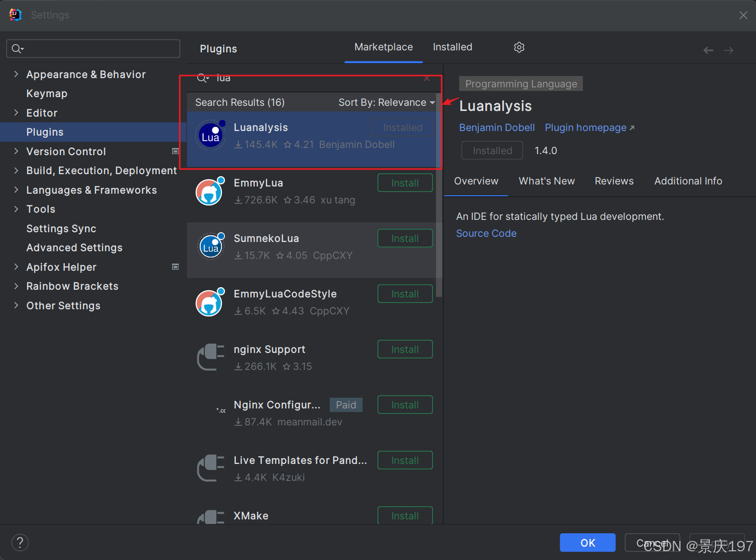This screenshot has height=560, width=756.
Task: Click the magnifier icon in settings search
Action: pyautogui.click(x=17, y=49)
